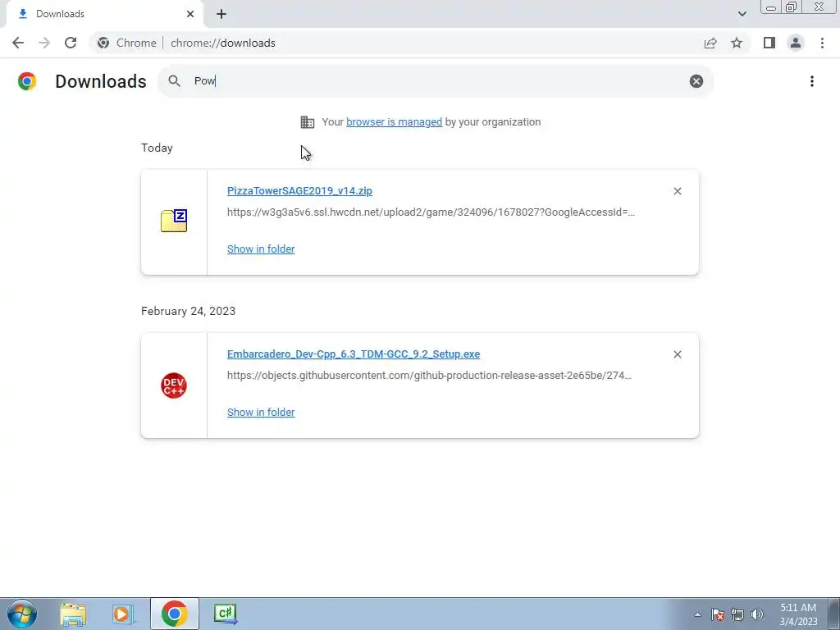Focus the search downloads field

436,81
